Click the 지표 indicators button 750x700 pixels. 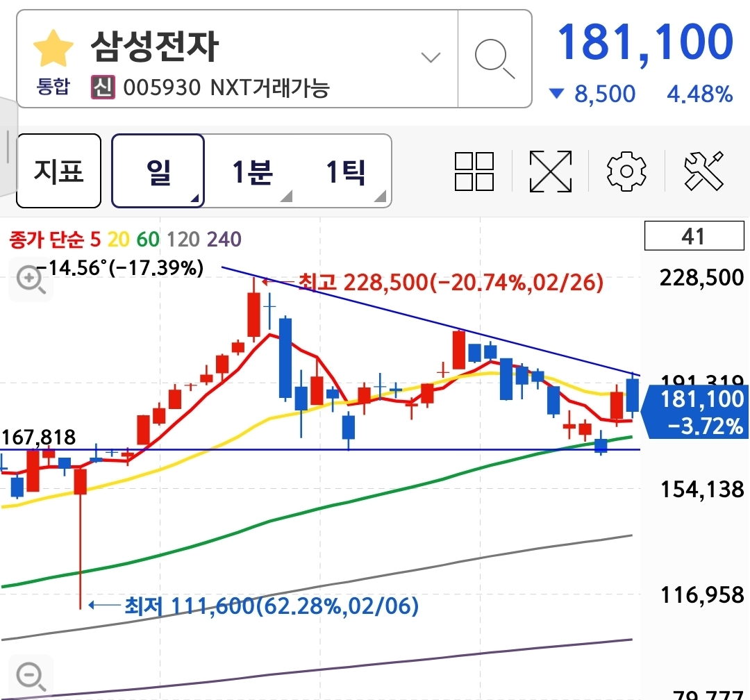58,171
